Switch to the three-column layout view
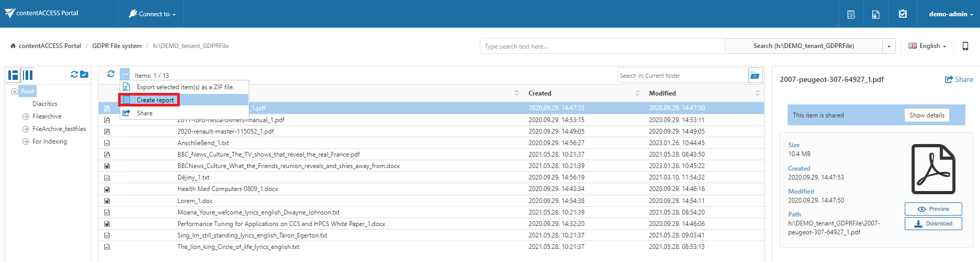This screenshot has width=980, height=262. (28, 75)
